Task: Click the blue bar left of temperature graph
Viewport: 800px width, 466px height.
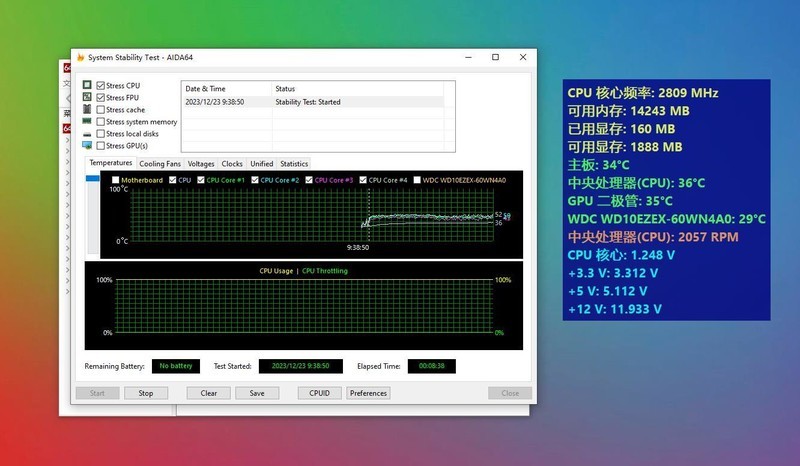Action: pos(93,178)
